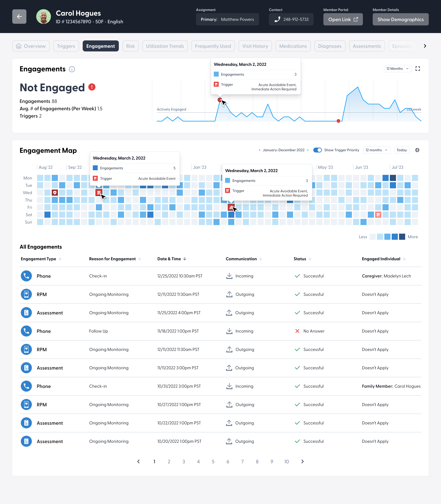
Task: Toggle Show Trigger Priority off
Action: coord(317,150)
